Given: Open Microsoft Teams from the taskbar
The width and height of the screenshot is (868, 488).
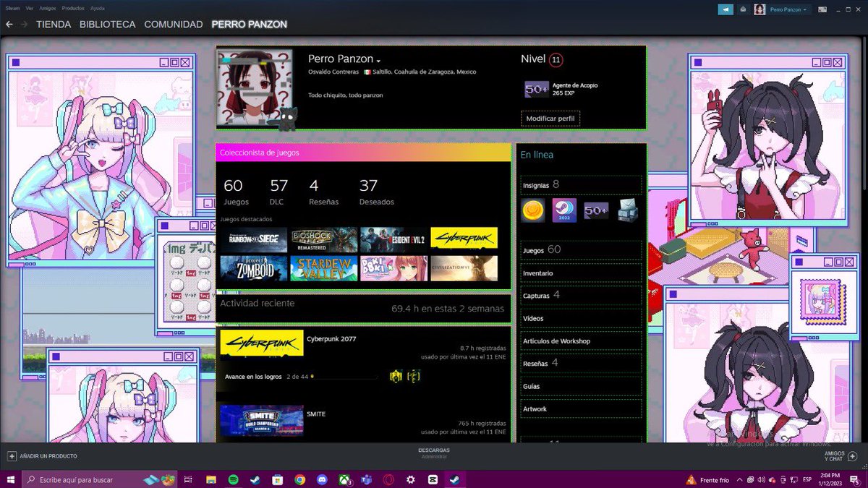Looking at the screenshot, I should (x=366, y=479).
